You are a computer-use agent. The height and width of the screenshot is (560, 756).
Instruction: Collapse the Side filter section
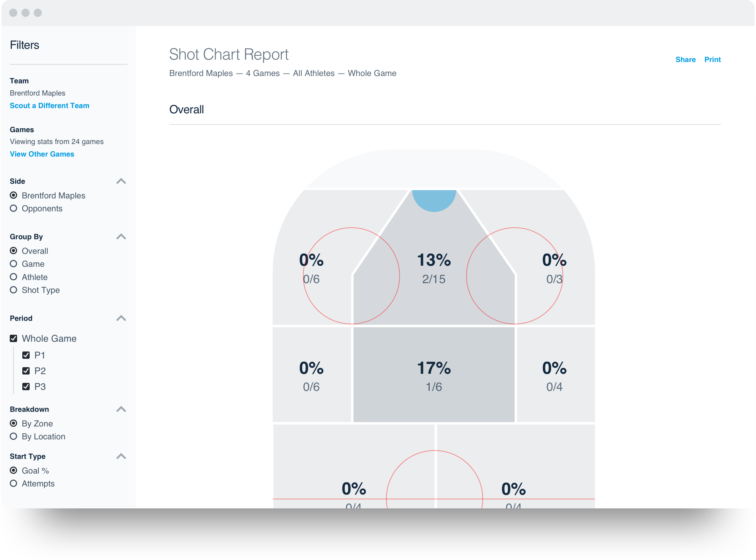tap(121, 181)
